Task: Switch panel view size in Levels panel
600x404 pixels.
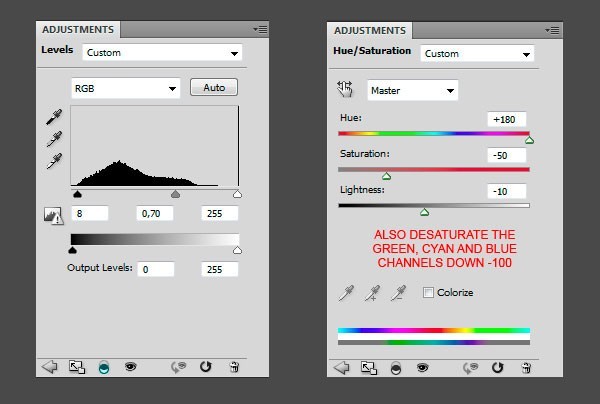Action: (x=77, y=367)
